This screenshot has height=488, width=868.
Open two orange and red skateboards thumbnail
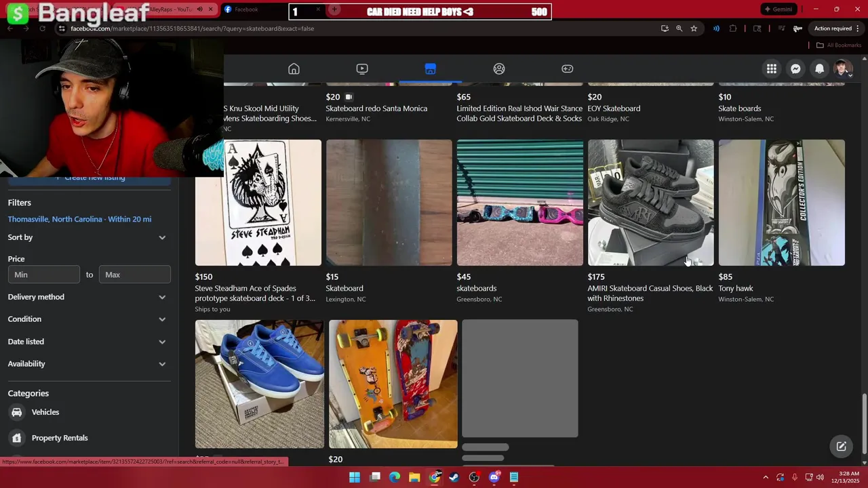coord(393,384)
